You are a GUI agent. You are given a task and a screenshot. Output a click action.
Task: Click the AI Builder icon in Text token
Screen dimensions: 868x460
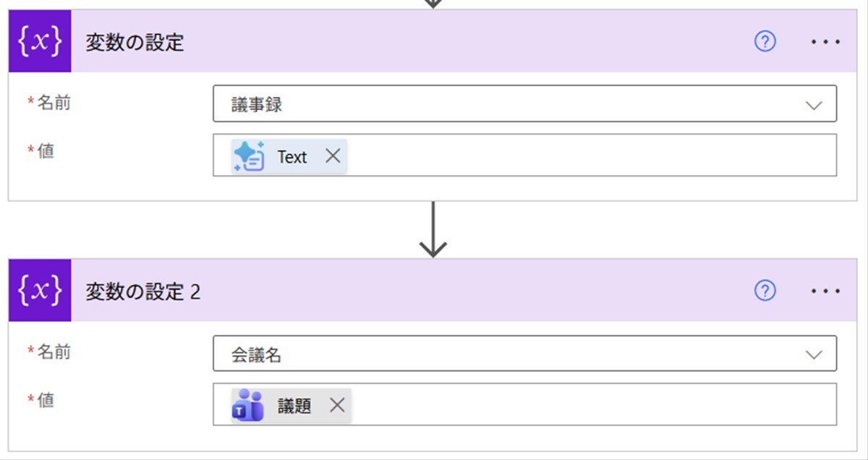(x=249, y=157)
